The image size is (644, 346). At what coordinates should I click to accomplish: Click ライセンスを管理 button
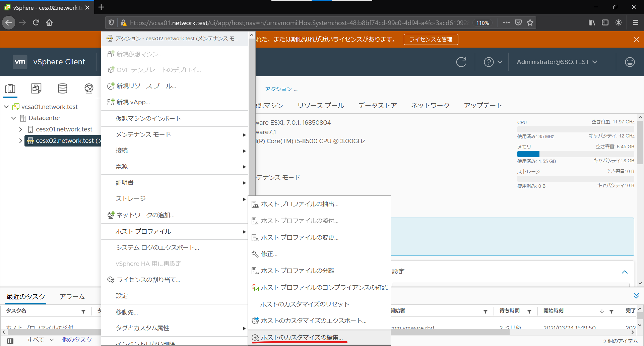[431, 39]
